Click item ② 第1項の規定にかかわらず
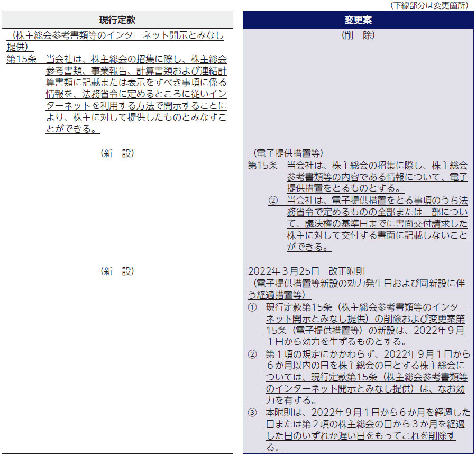The image size is (476, 455). pos(359,354)
